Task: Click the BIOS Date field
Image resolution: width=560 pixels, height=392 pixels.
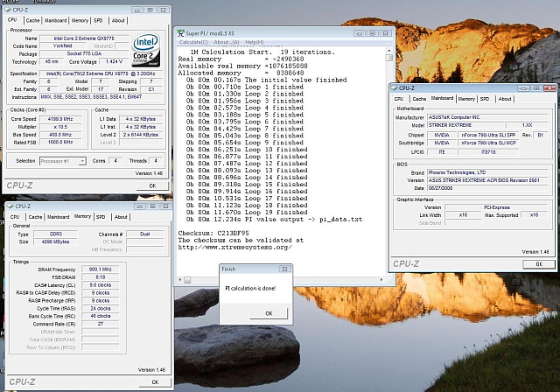Action: (487, 188)
